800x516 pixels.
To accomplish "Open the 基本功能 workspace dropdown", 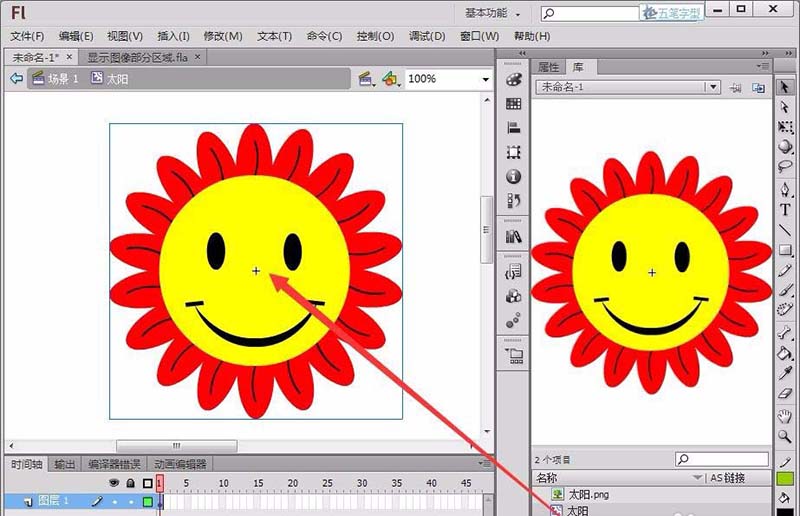I will pyautogui.click(x=492, y=13).
